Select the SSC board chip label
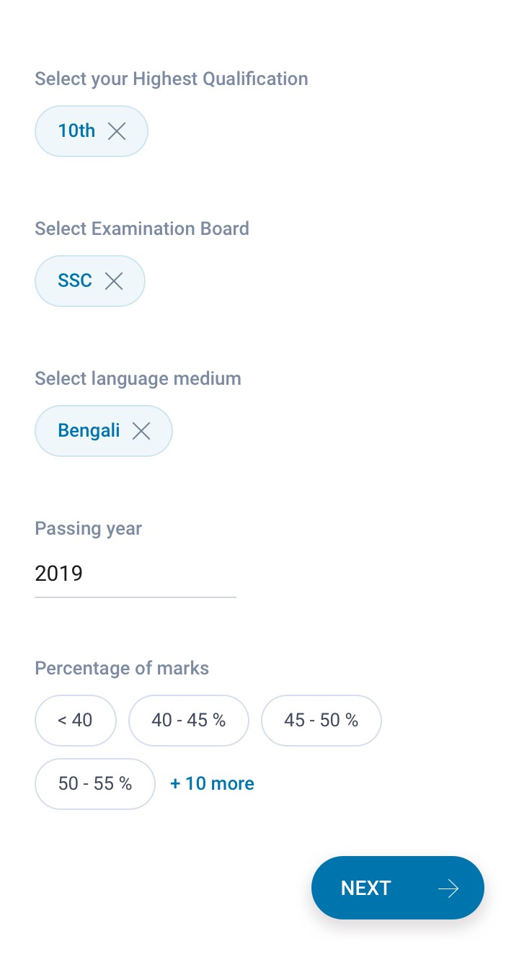The image size is (519, 980). 75,281
